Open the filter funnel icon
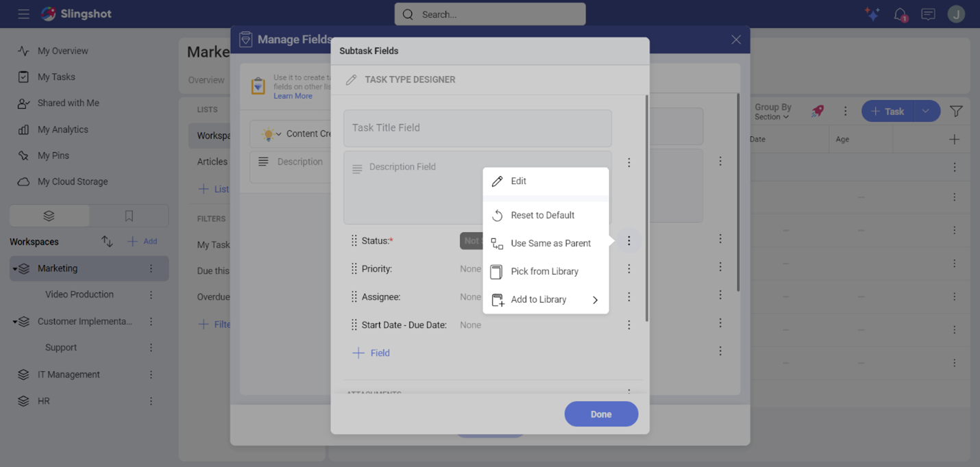The height and width of the screenshot is (467, 980). click(x=956, y=111)
